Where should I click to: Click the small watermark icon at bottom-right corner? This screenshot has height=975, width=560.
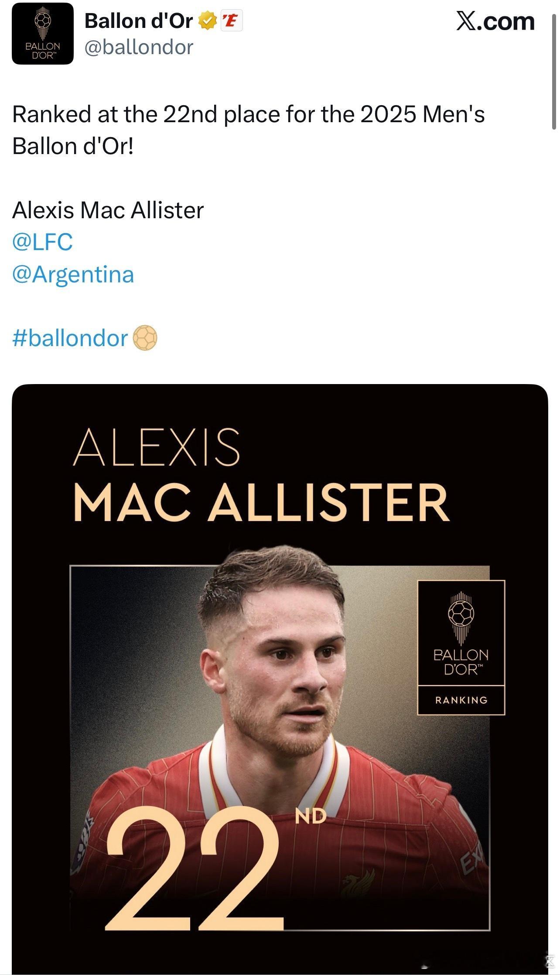click(550, 961)
